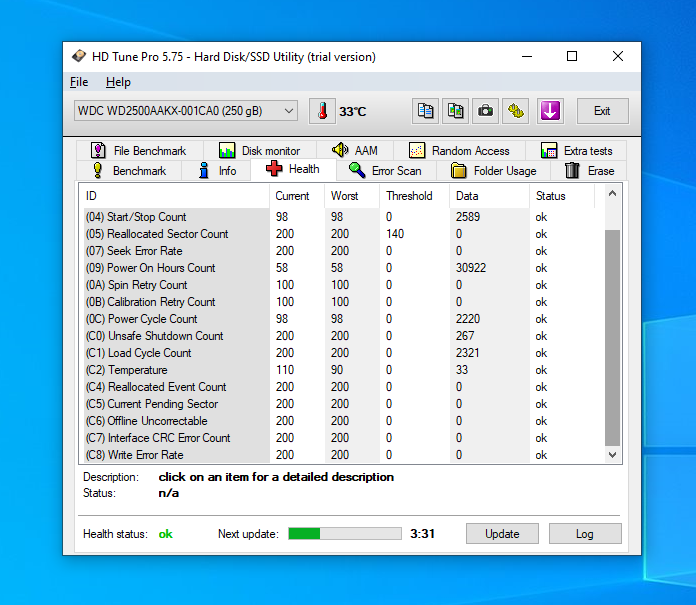Viewport: 696px width, 605px height.
Task: Click the threshold value 140
Action: tap(395, 234)
